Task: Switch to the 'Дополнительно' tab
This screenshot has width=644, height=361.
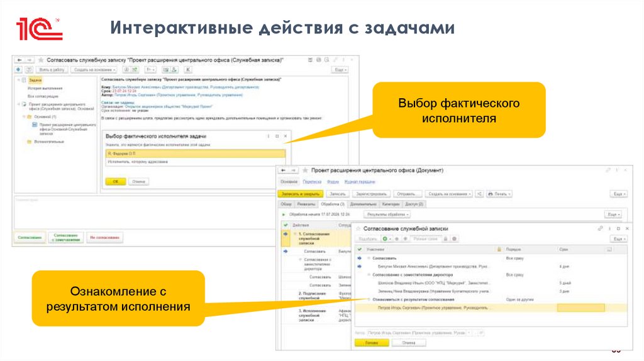Action: pos(363,204)
